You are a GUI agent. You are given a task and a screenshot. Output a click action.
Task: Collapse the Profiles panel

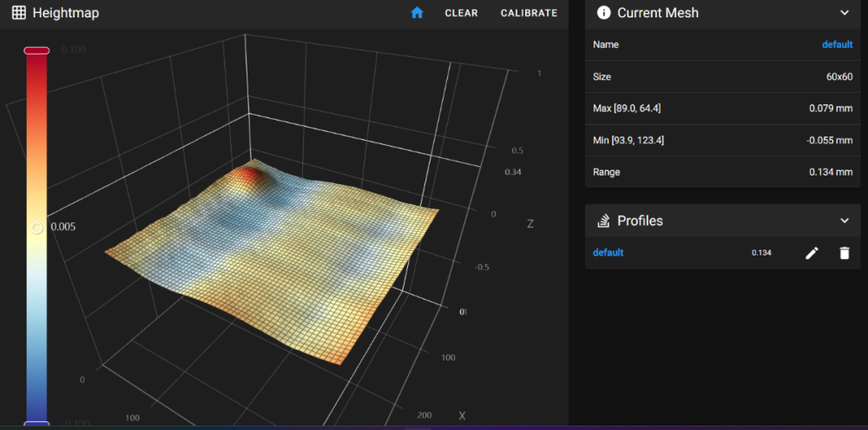(845, 221)
